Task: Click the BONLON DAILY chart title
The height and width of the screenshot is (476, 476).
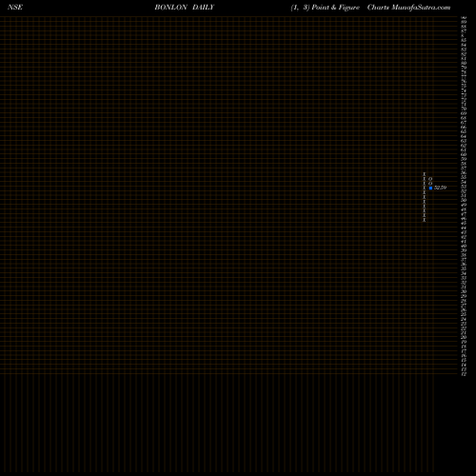Action: pos(185,8)
